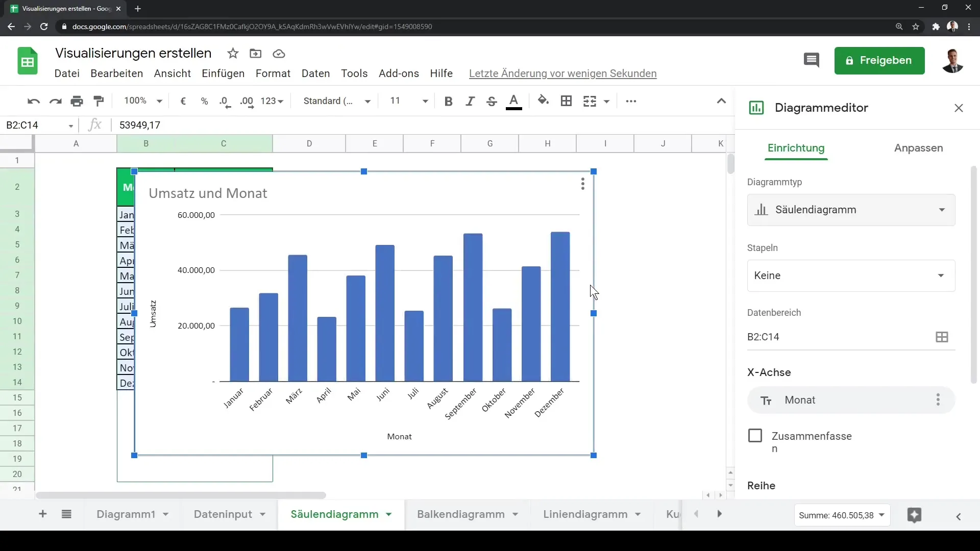Close the Diagrammeditor panel
Image resolution: width=980 pixels, height=551 pixels.
(x=959, y=108)
